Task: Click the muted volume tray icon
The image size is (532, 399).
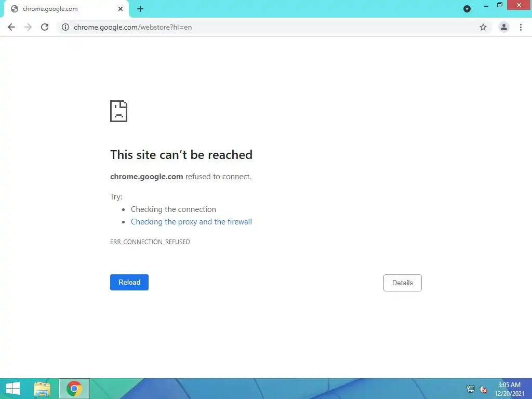Action: [x=483, y=389]
